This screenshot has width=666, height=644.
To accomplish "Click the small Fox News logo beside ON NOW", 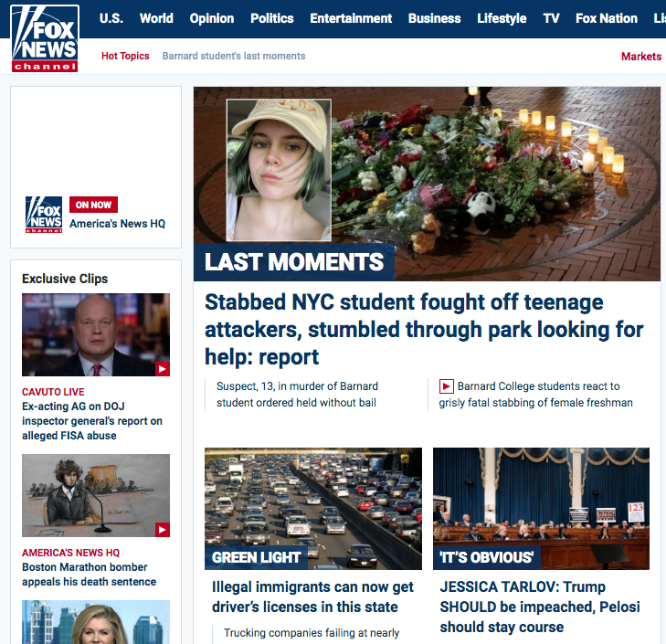I will (44, 215).
